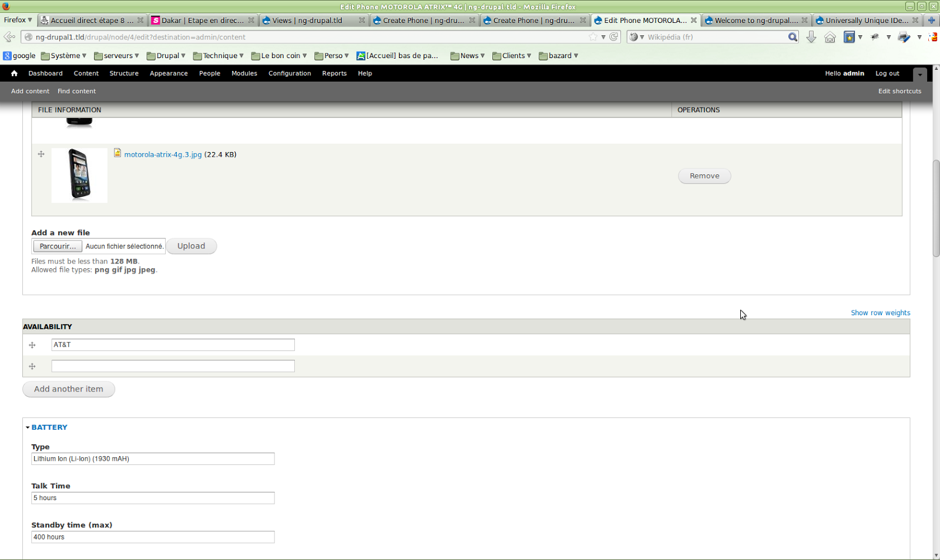
Task: Close the Welcome to ng-drupal tab
Action: coord(805,20)
